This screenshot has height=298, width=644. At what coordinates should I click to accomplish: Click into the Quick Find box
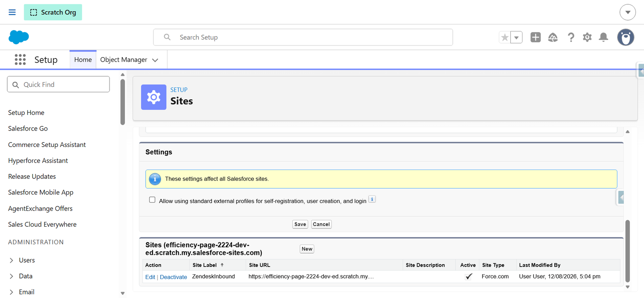(58, 84)
